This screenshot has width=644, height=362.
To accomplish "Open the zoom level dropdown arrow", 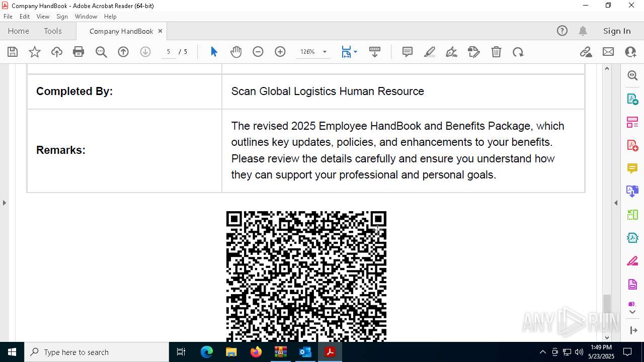I will click(325, 52).
